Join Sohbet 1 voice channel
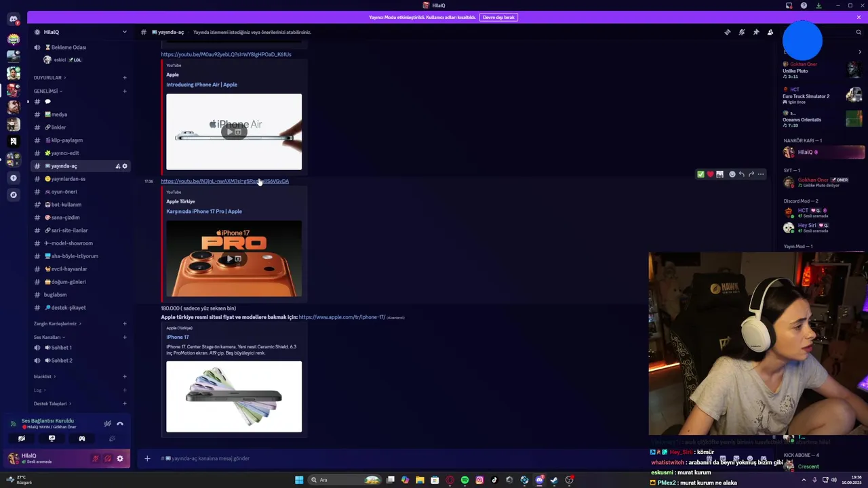 [x=81, y=348]
